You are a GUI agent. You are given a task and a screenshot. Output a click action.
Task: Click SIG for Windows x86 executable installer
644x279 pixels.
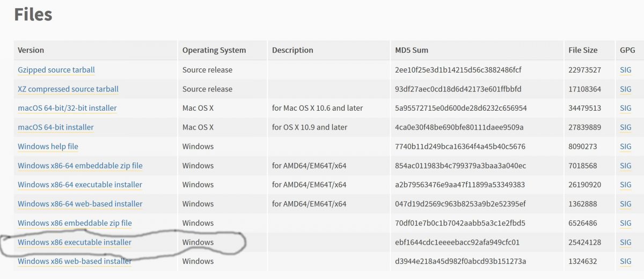pos(625,242)
